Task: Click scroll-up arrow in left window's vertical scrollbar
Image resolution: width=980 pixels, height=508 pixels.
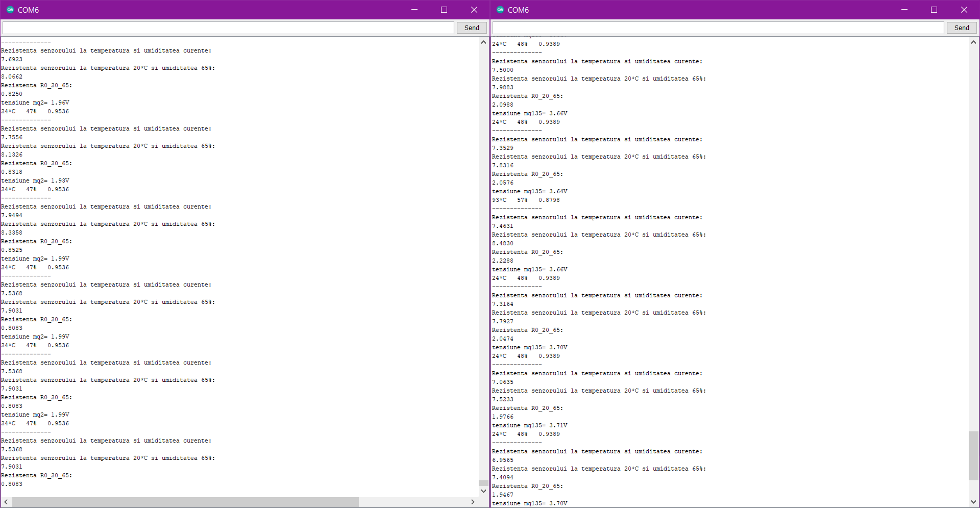Action: click(x=484, y=42)
